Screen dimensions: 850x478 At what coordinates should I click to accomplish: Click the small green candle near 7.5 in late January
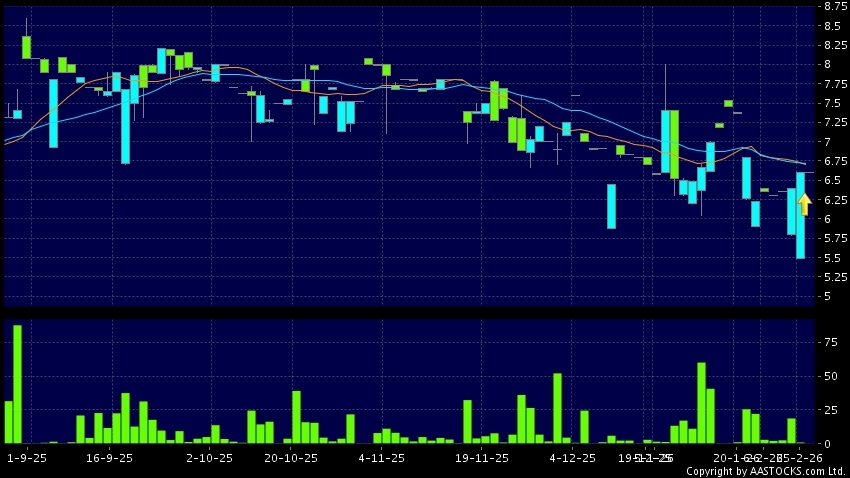point(729,103)
